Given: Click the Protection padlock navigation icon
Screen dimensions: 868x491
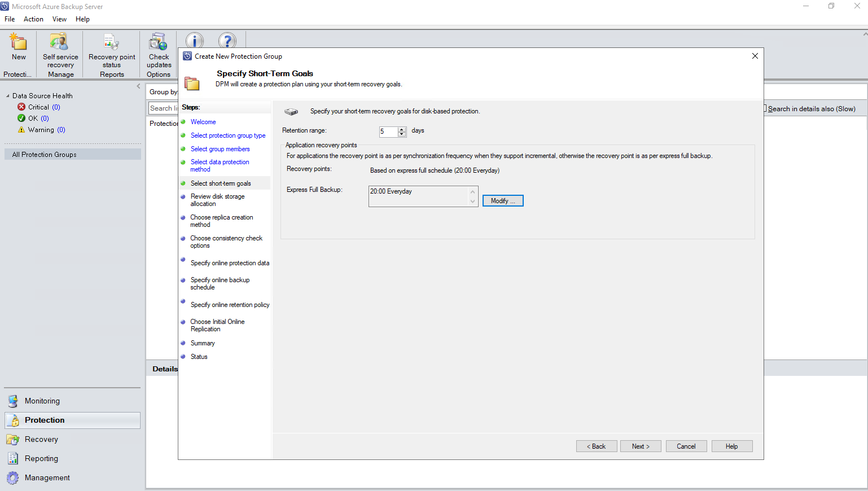Looking at the screenshot, I should (x=13, y=420).
